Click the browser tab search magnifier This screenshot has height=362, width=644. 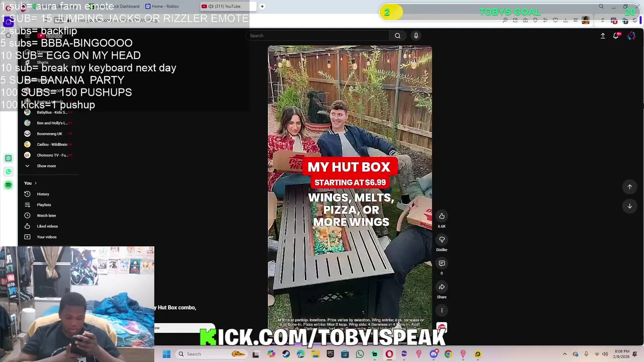coord(601,6)
